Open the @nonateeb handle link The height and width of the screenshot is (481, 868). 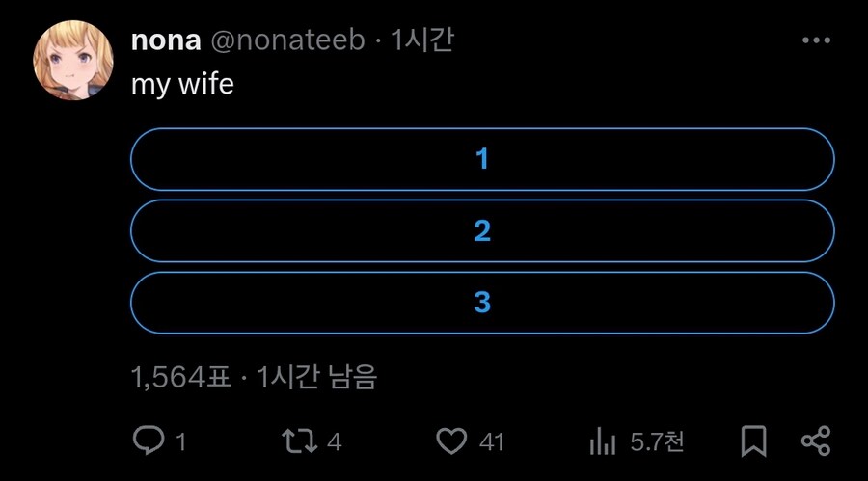pos(286,40)
